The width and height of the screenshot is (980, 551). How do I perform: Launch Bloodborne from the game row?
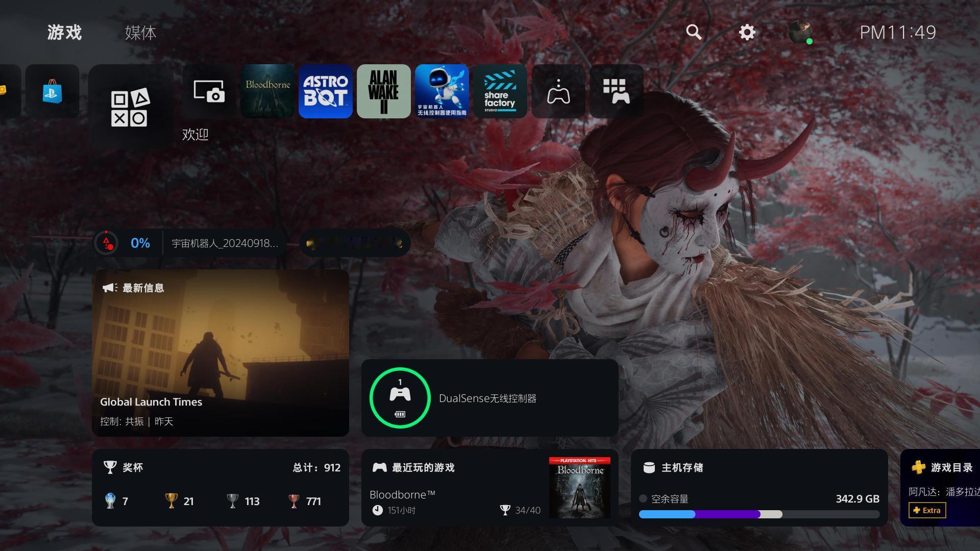point(267,91)
